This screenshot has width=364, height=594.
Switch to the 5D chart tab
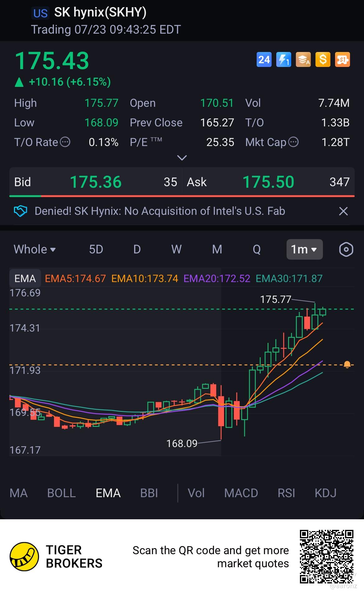(x=96, y=249)
